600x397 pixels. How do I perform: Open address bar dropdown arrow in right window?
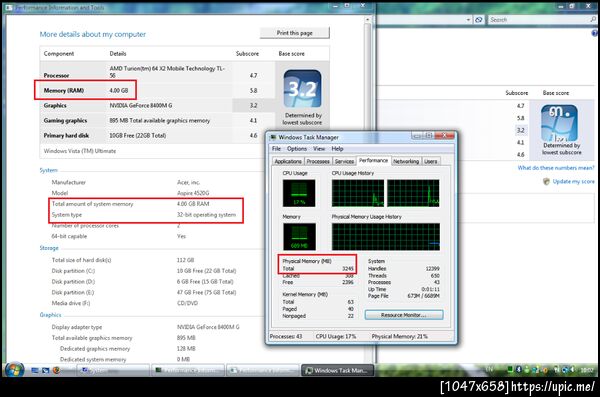468,20
